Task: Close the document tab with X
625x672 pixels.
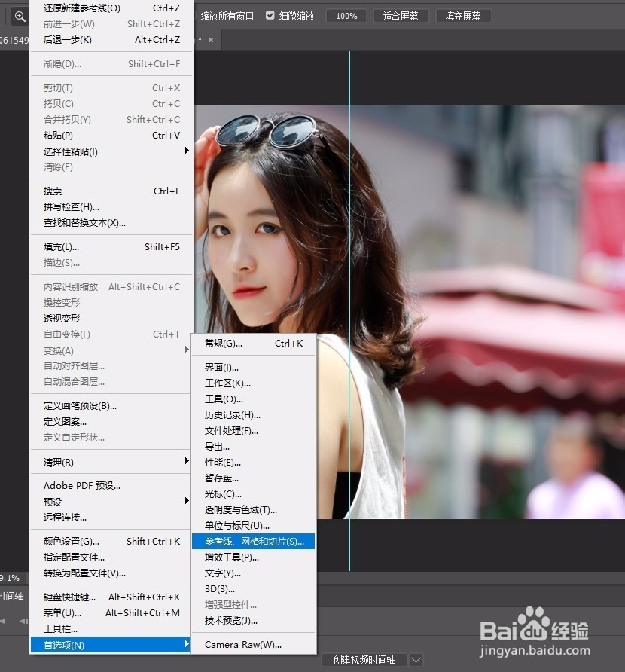Action: (211, 40)
